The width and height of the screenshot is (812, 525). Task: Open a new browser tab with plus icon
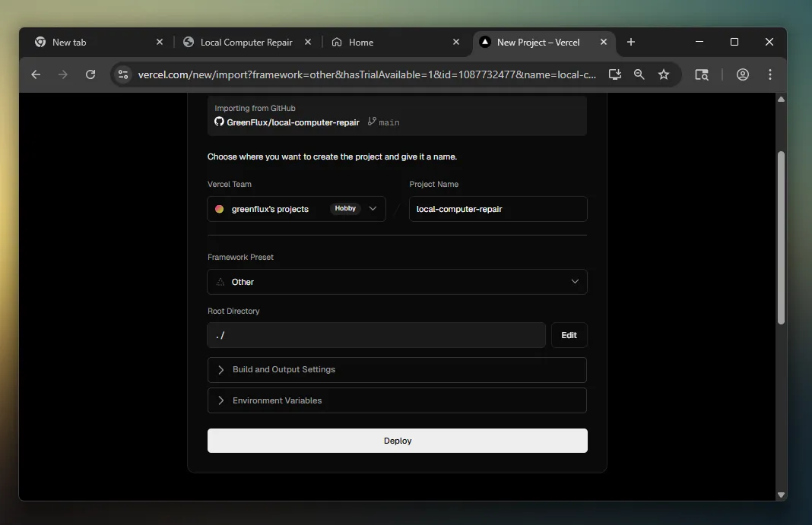click(x=631, y=43)
